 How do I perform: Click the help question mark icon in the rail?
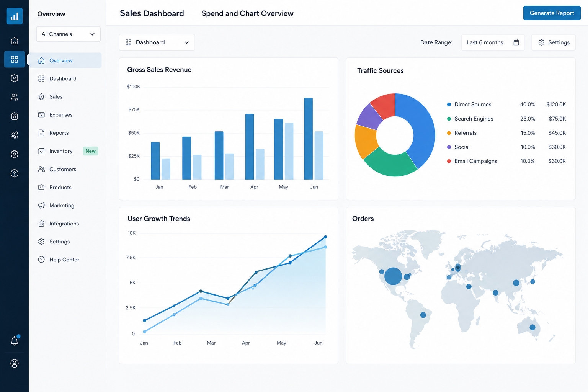click(x=15, y=173)
